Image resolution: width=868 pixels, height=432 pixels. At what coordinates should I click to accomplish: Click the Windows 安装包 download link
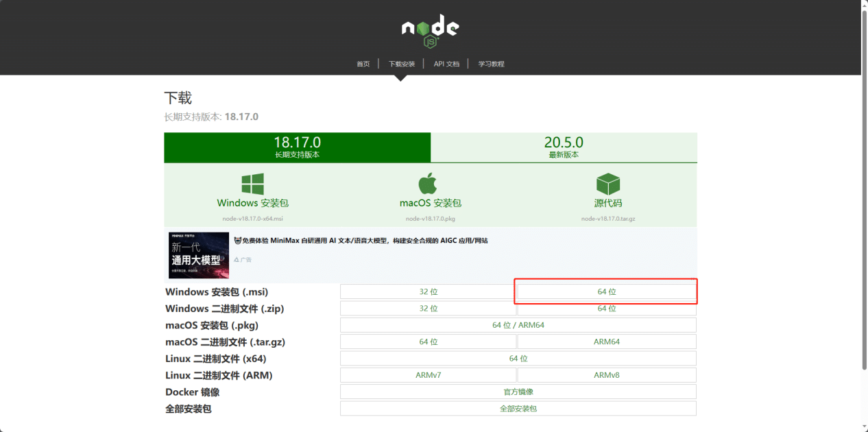[252, 203]
